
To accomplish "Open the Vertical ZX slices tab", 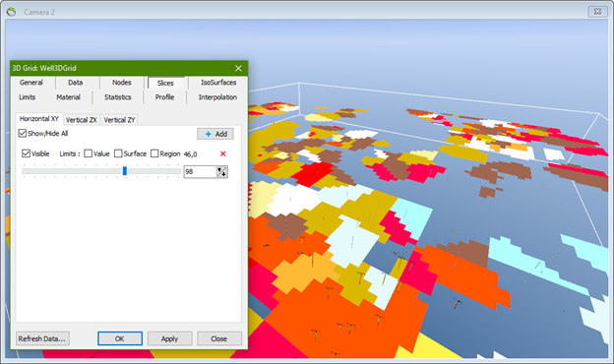I will (x=81, y=120).
